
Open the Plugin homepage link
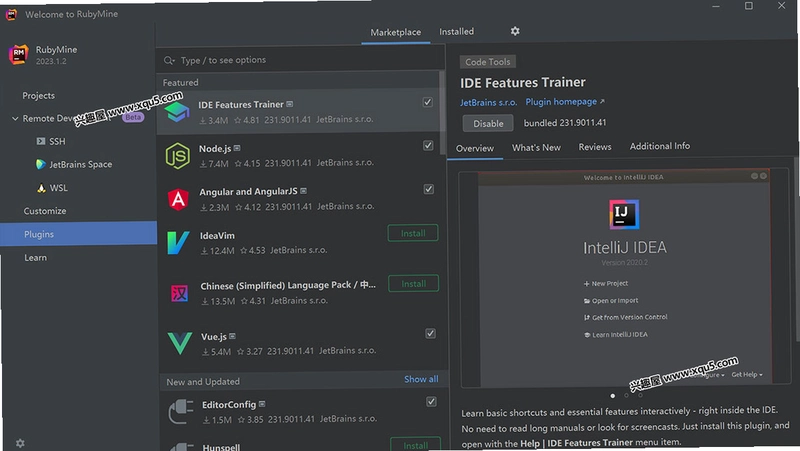[565, 102]
